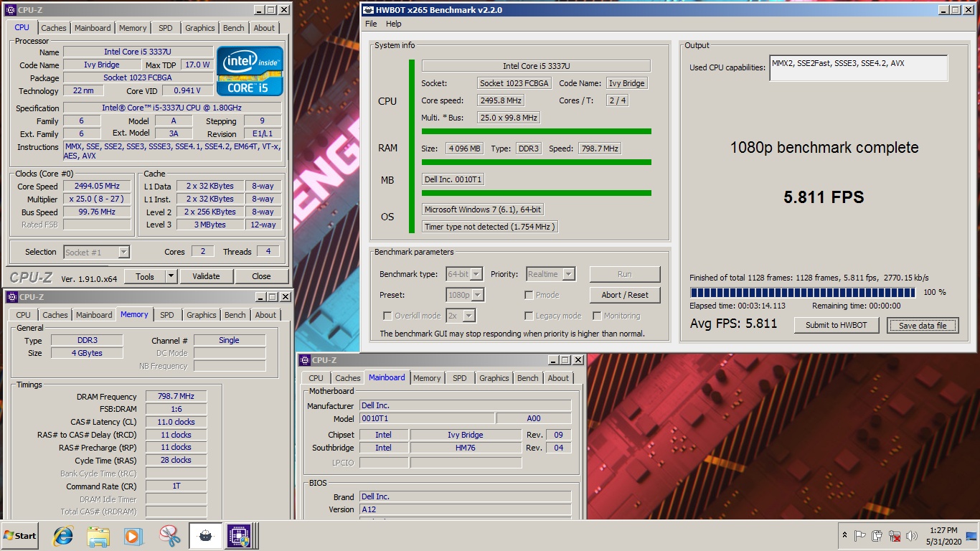Click the Used CPU capabilities text box

click(859, 68)
